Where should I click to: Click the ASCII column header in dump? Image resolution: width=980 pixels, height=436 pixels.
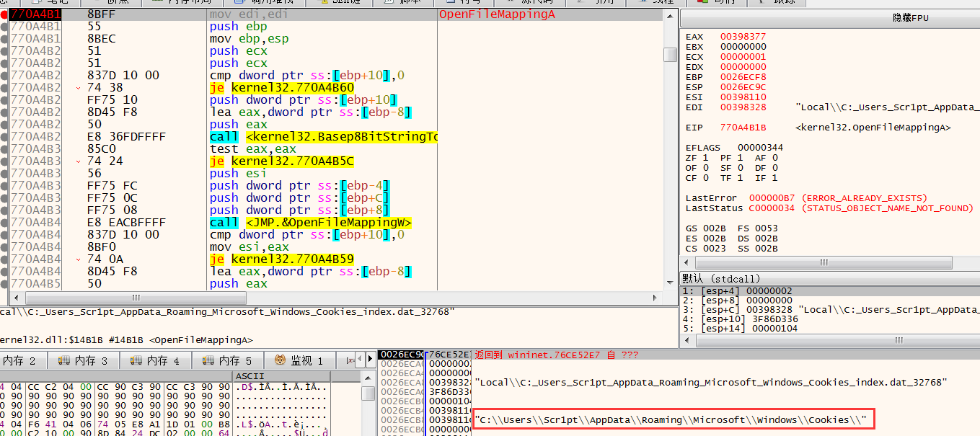(x=250, y=376)
